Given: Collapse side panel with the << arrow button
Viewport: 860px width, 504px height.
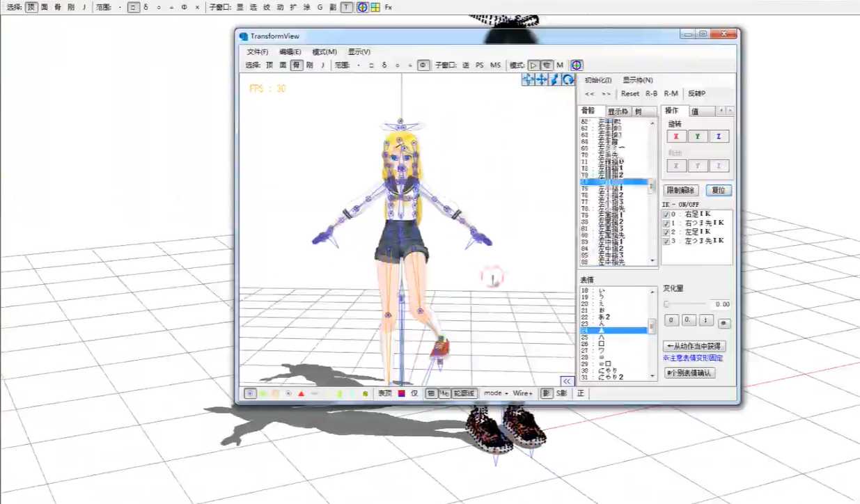Looking at the screenshot, I should 568,381.
